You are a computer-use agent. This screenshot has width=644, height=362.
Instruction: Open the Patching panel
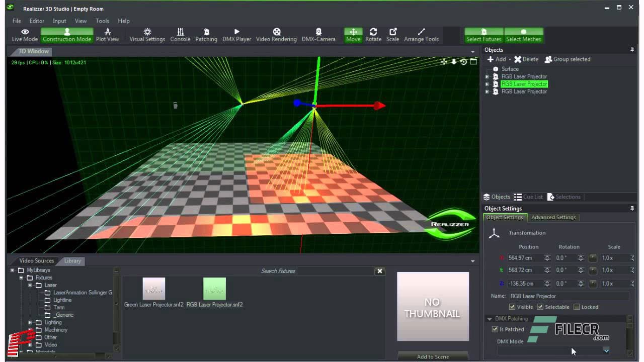pos(206,34)
